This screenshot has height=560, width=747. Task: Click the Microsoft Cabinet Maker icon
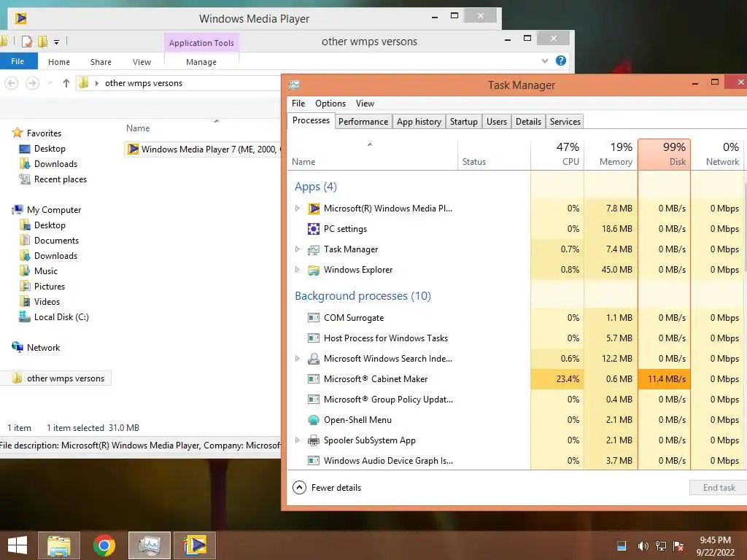click(314, 379)
